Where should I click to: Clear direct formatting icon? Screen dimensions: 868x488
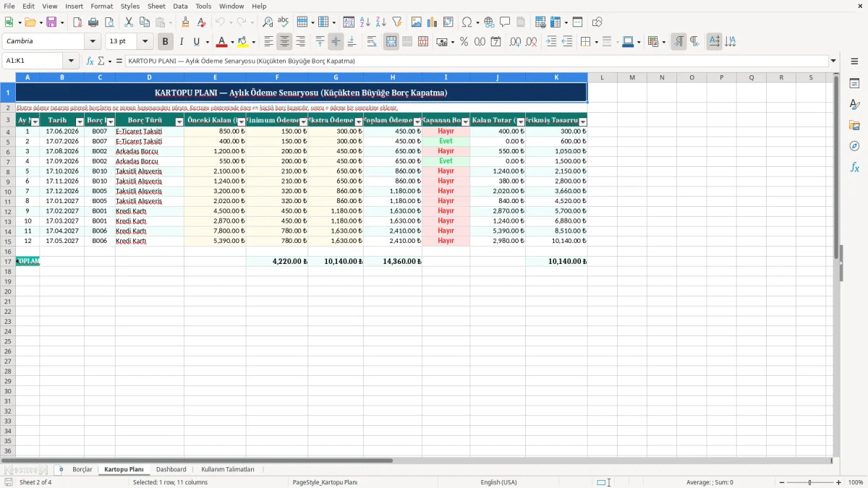[202, 22]
